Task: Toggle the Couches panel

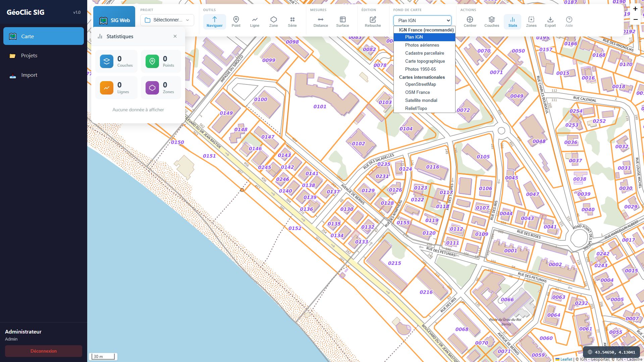Action: pos(491,21)
